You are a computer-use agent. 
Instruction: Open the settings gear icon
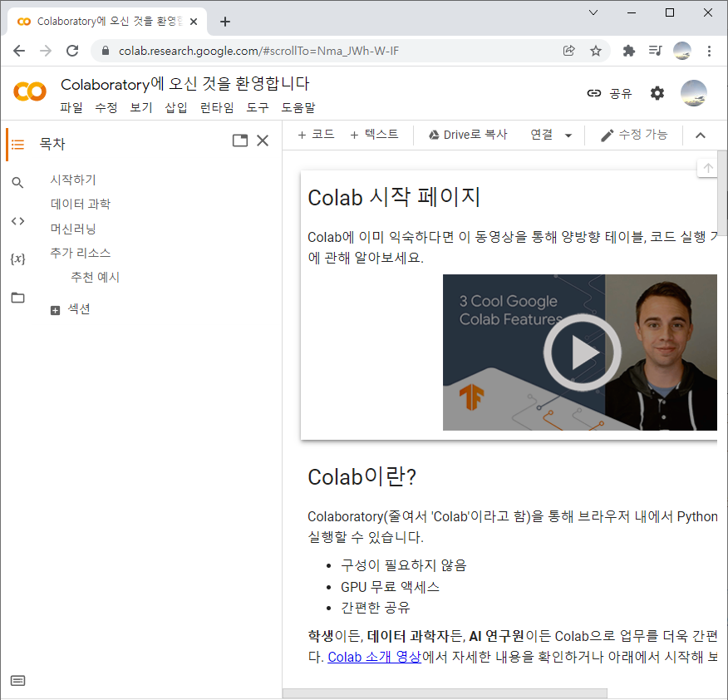[x=657, y=93]
